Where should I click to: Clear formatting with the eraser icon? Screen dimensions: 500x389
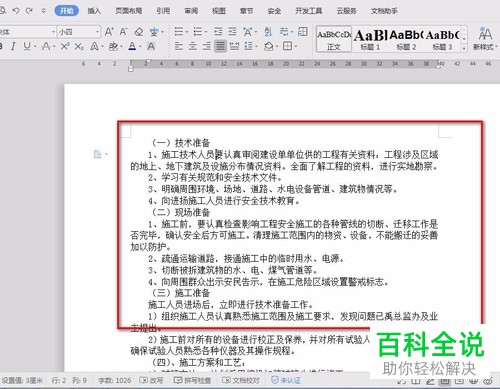[x=138, y=32]
